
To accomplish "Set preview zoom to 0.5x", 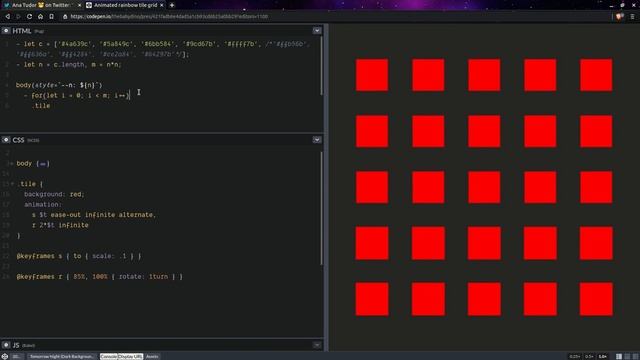I will 589,356.
